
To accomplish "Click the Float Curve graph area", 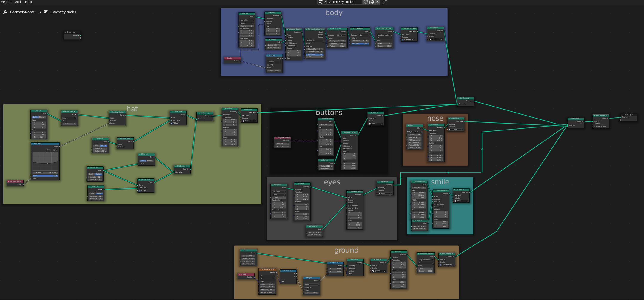I will (45, 161).
